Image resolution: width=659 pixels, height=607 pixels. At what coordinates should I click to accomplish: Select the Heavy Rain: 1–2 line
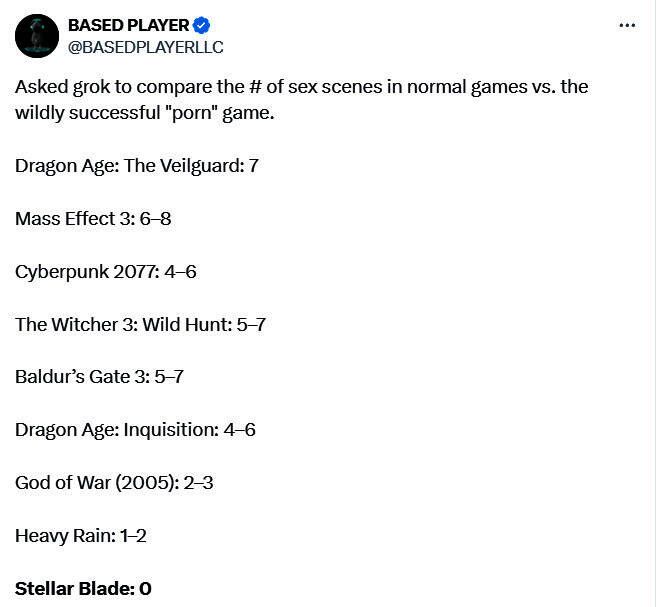81,536
